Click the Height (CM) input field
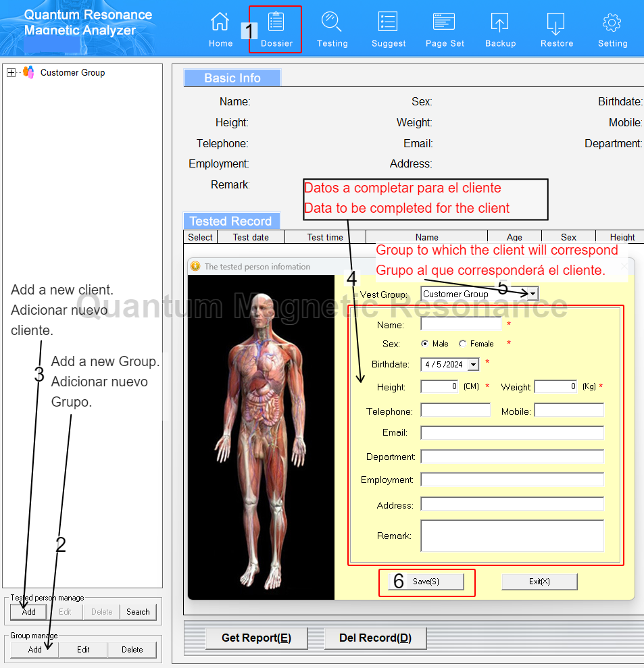The width and height of the screenshot is (644, 668). 439,386
